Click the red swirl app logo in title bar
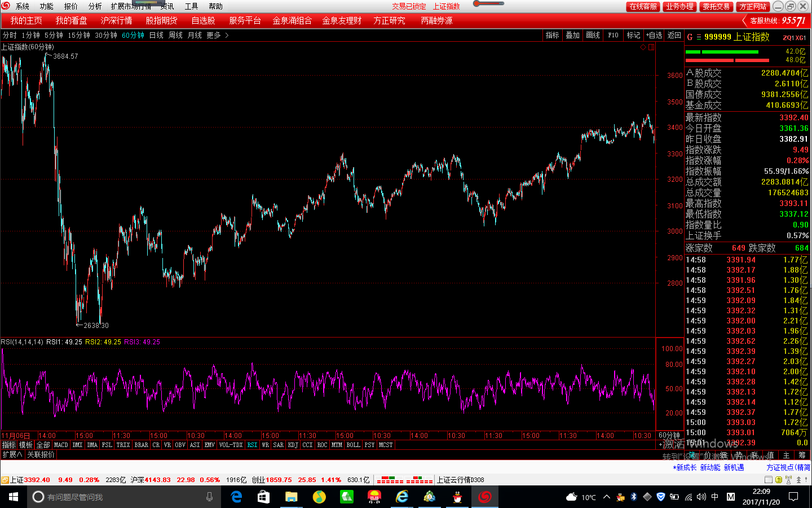Viewport: 812px width, 508px height. (6, 6)
